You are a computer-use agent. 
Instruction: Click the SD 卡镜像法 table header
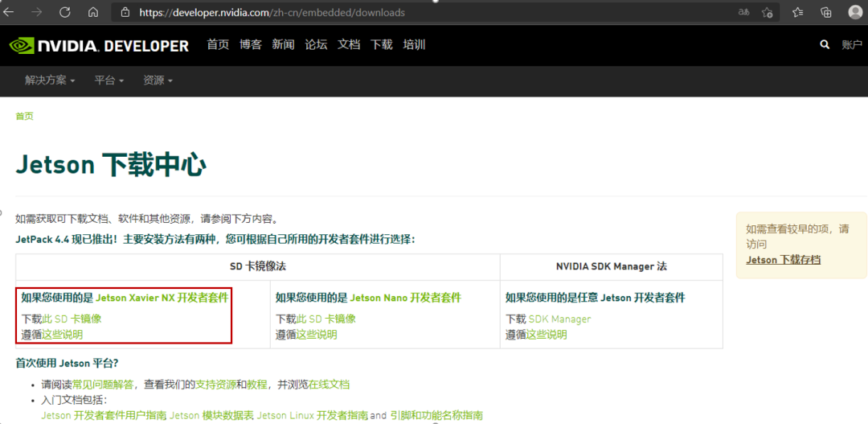(258, 266)
